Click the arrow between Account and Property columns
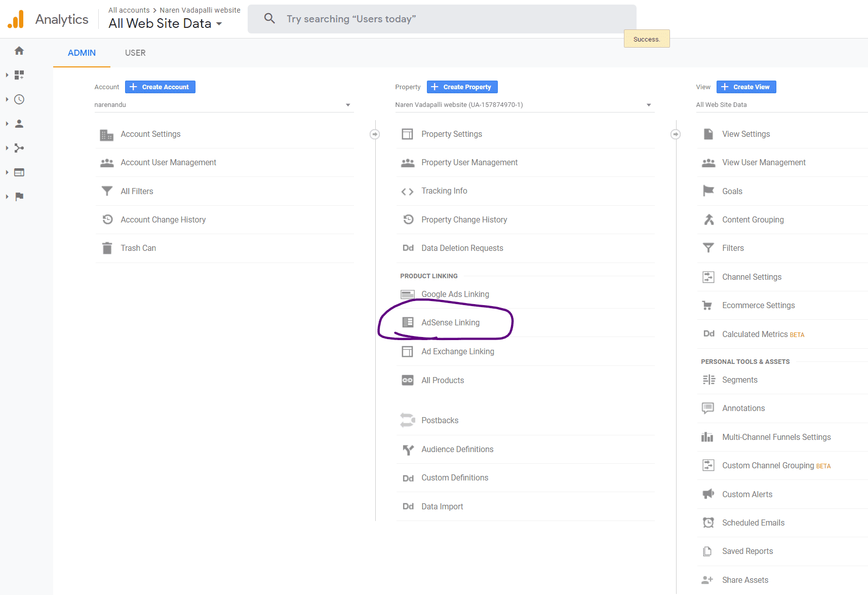This screenshot has width=868, height=595. tap(375, 134)
